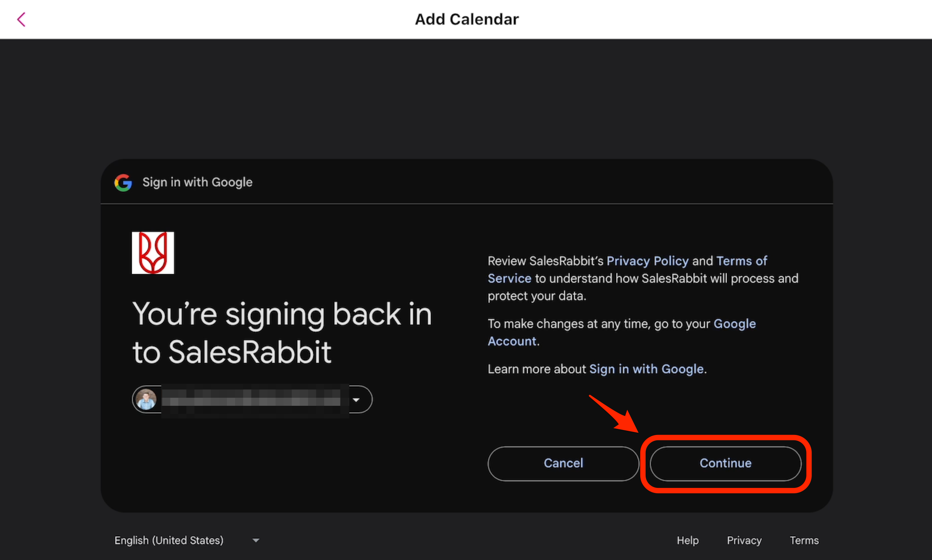The height and width of the screenshot is (560, 932).
Task: Click the arrow beside the language label
Action: tap(256, 540)
